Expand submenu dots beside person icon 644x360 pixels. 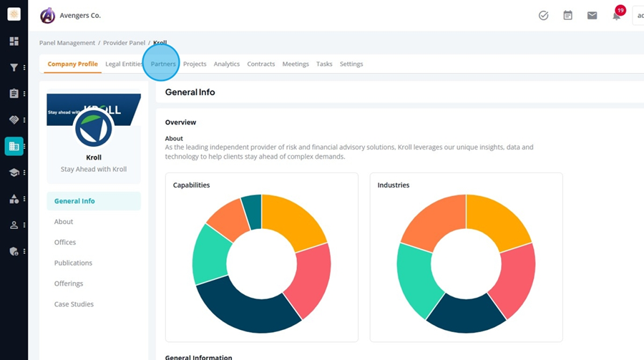(24, 225)
